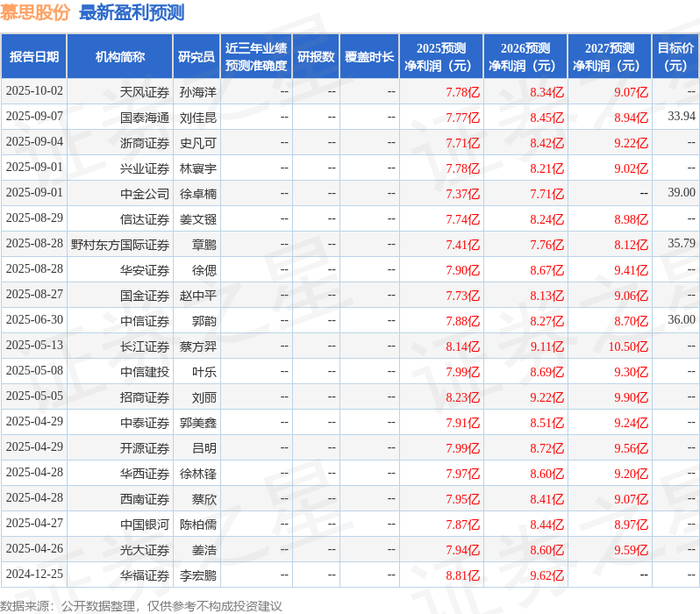Click the 最新盈利预测 title text
Image resolution: width=700 pixels, height=614 pixels.
132,12
